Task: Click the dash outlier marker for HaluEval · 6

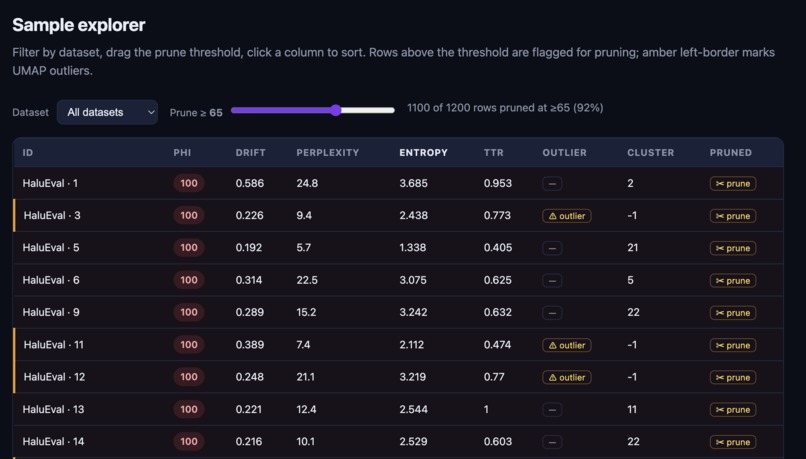Action: pyautogui.click(x=552, y=281)
